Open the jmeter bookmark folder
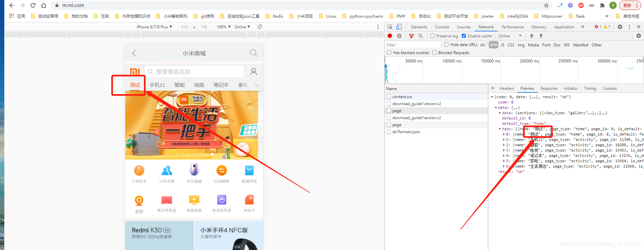 (x=484, y=16)
